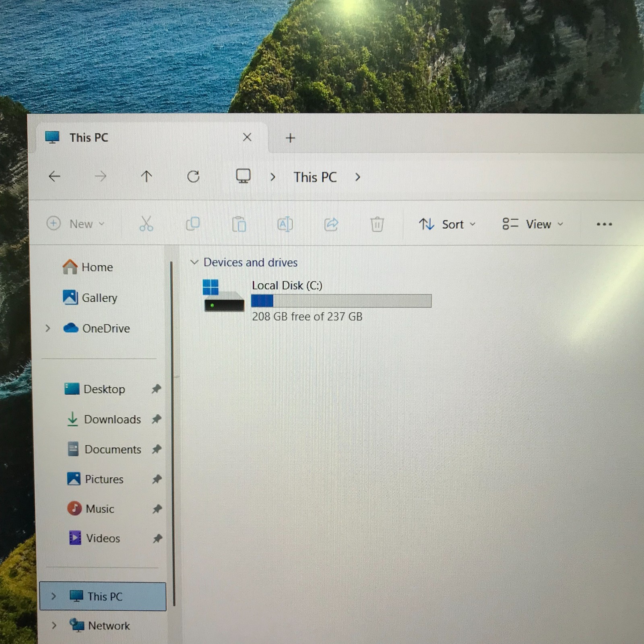
Task: Click the Copy icon in toolbar
Action: pos(193,224)
